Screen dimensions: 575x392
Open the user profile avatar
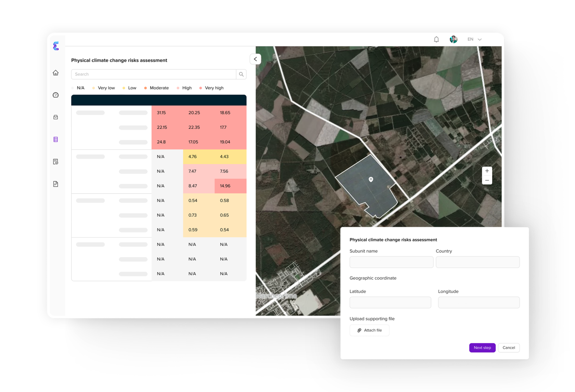[x=453, y=39]
